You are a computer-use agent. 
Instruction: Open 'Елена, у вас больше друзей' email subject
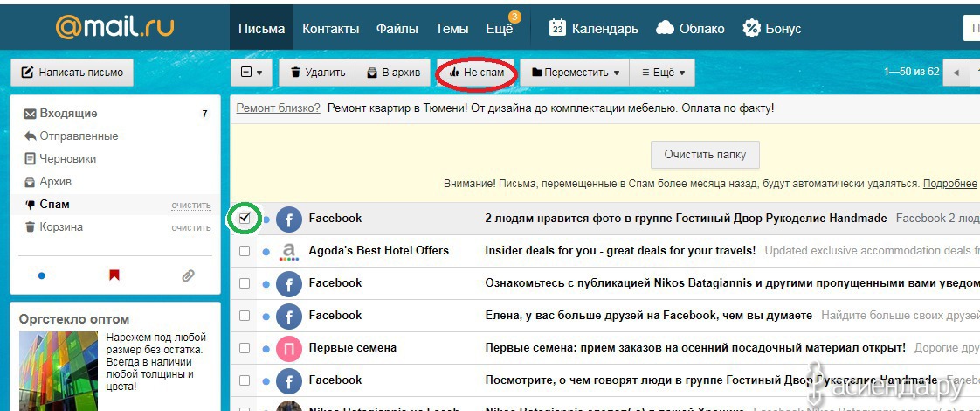(x=649, y=316)
